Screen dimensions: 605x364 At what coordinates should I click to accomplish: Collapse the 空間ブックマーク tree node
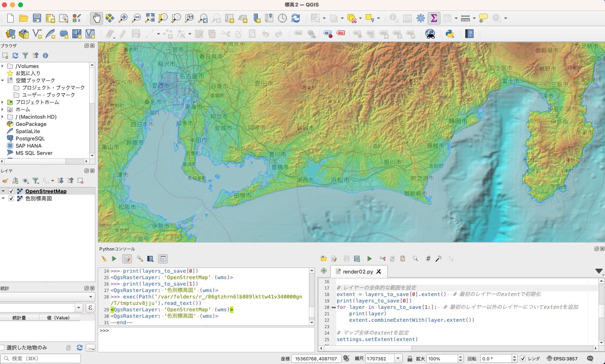[x=3, y=80]
